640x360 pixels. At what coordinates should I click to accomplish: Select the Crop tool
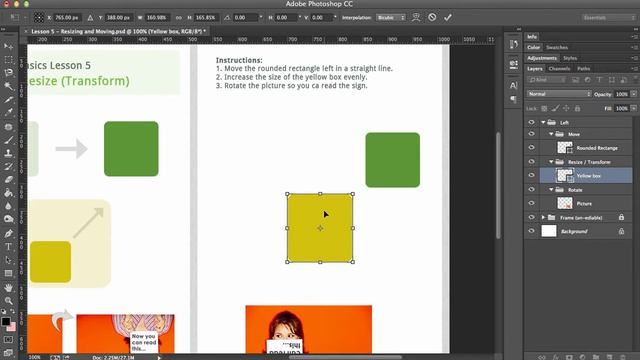click(8, 100)
